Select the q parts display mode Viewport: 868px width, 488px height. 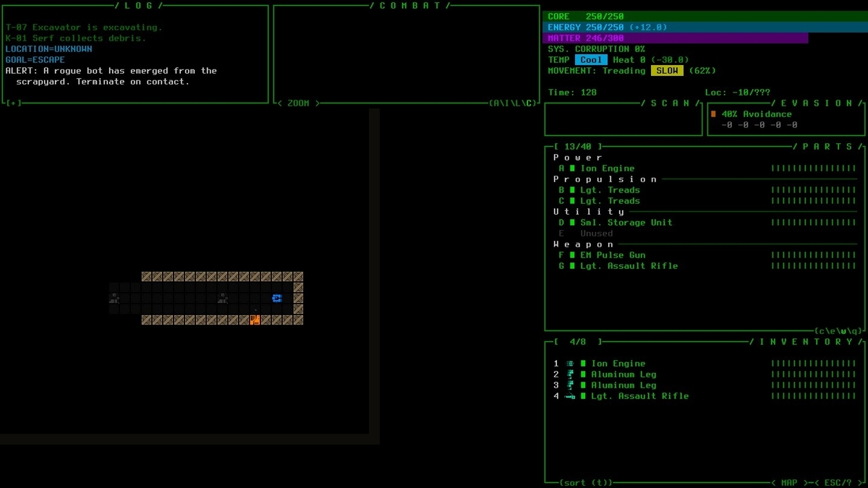pyautogui.click(x=853, y=331)
